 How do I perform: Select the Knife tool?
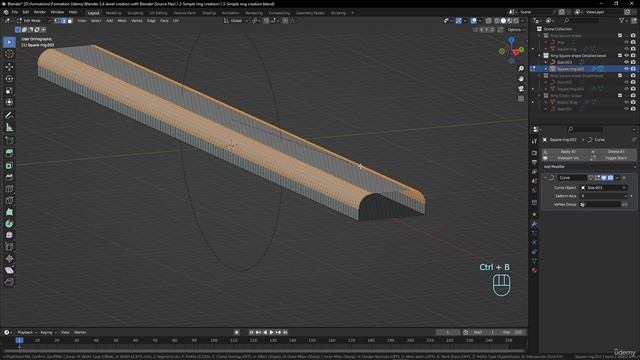9,200
